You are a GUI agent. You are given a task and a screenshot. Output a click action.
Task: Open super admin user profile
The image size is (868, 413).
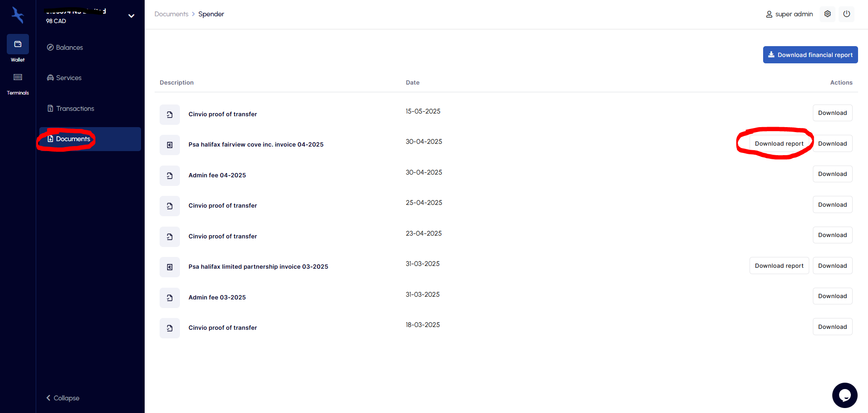[789, 14]
